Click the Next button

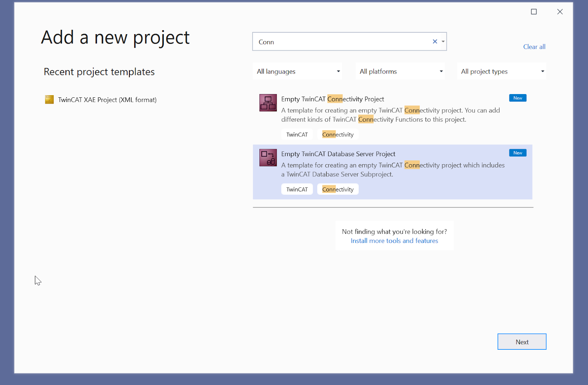pos(522,342)
